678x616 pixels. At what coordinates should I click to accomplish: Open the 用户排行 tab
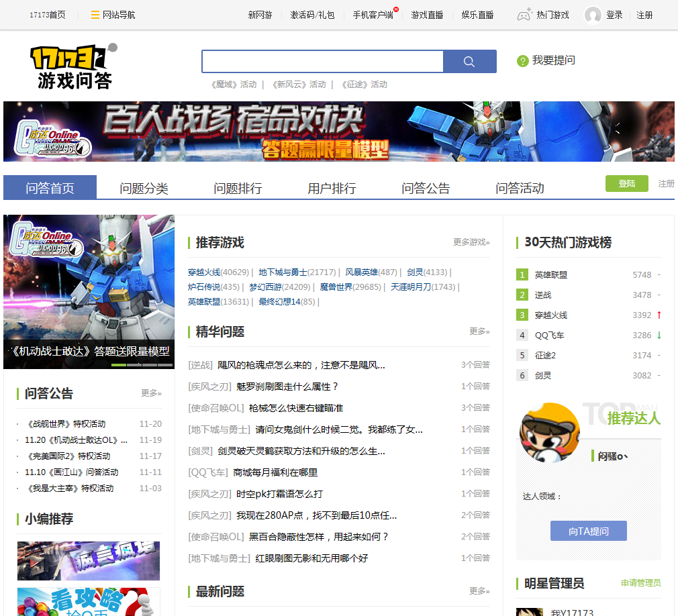[332, 188]
